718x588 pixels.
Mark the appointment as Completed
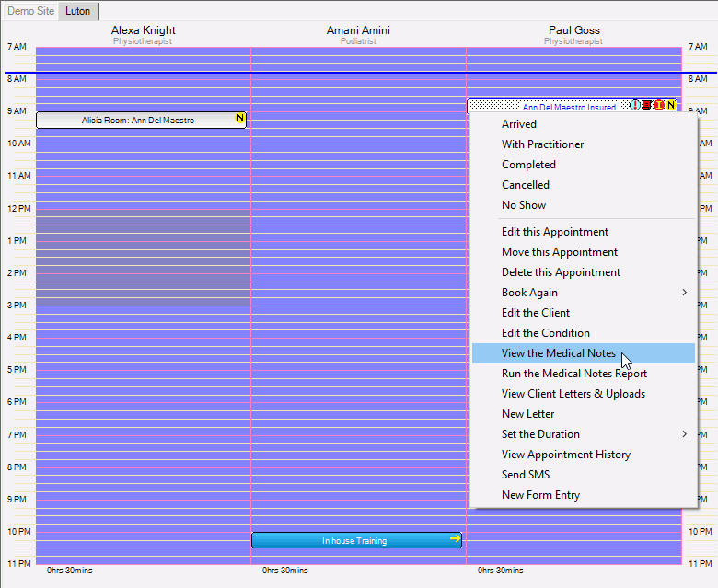[528, 165]
